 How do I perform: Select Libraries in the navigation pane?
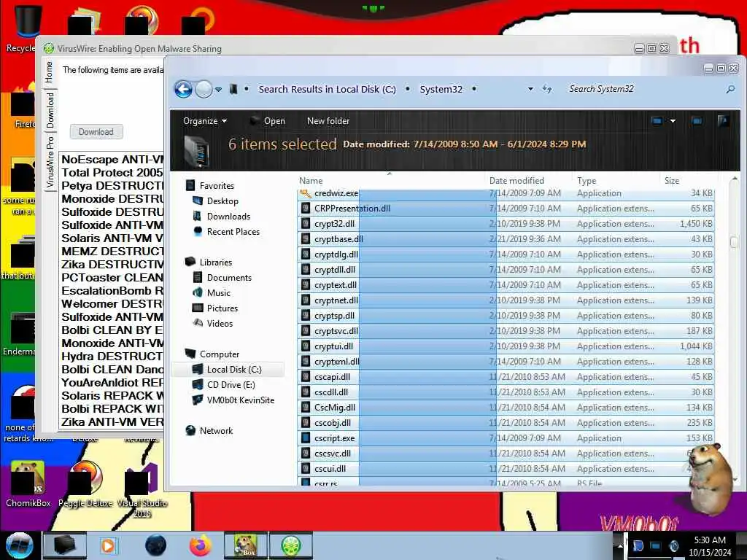[x=215, y=262]
